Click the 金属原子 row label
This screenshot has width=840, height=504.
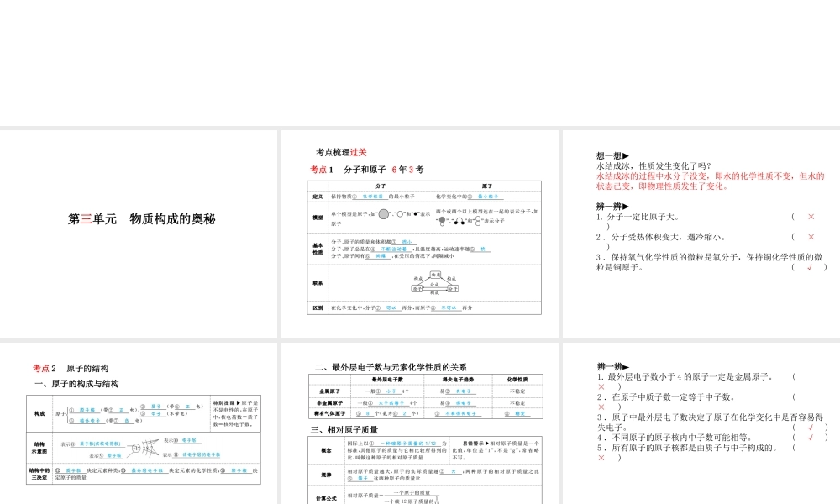[x=330, y=391]
